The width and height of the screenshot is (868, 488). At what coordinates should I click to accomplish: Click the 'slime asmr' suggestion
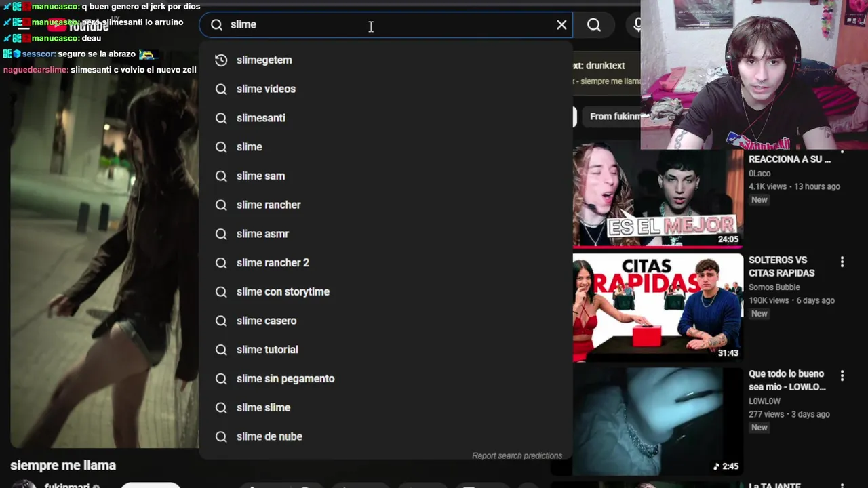(386, 234)
